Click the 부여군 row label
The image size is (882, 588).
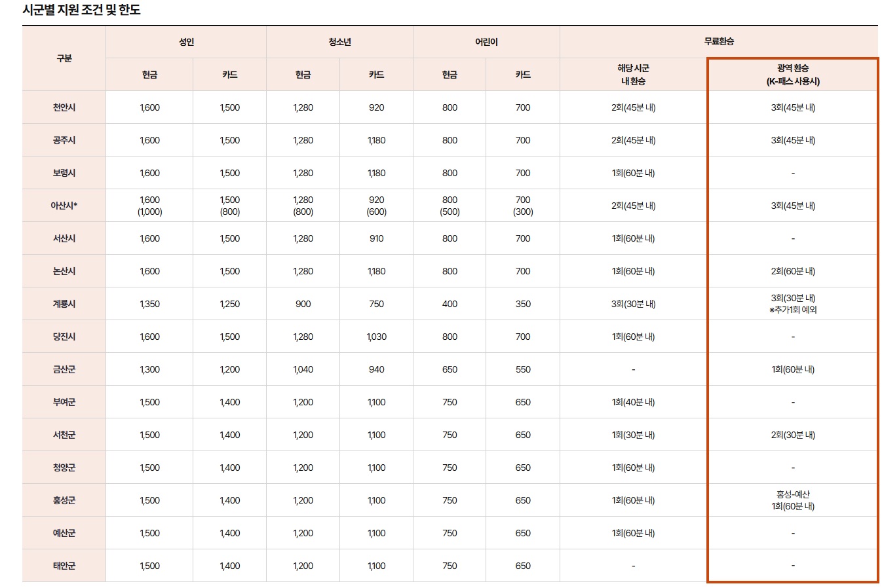tap(64, 402)
